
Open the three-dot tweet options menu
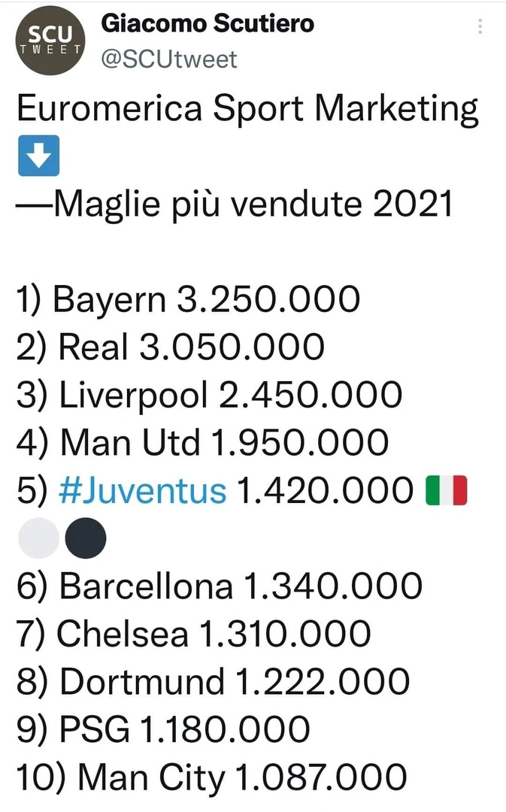pyautogui.click(x=480, y=26)
